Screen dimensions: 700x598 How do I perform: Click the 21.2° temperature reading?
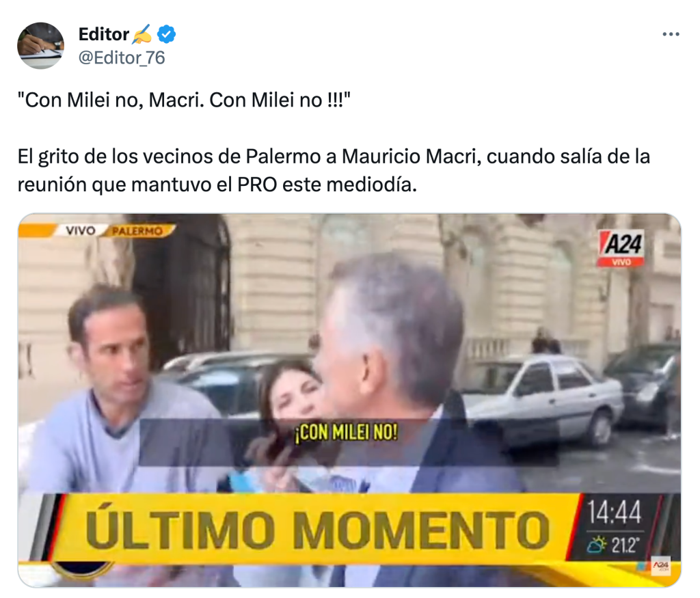pos(626,545)
